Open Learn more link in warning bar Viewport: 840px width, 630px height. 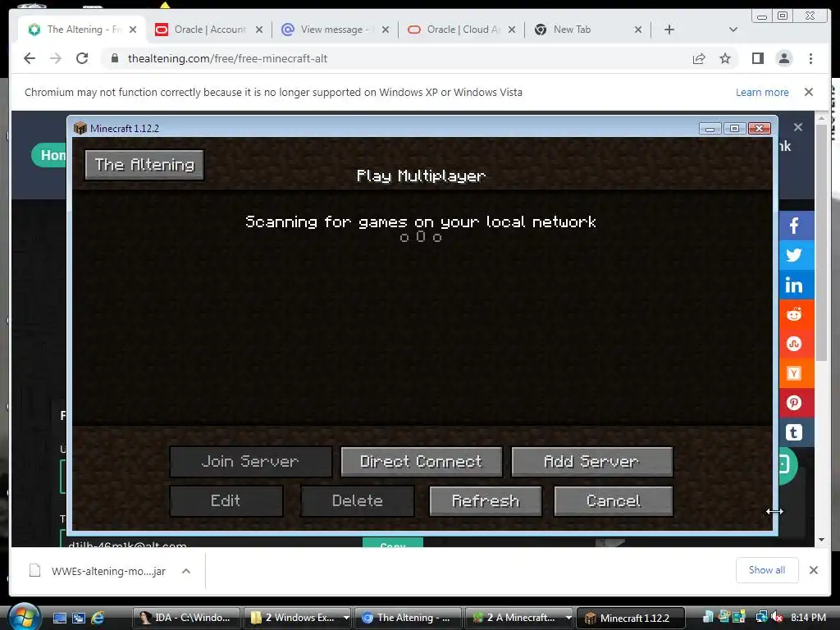(762, 92)
